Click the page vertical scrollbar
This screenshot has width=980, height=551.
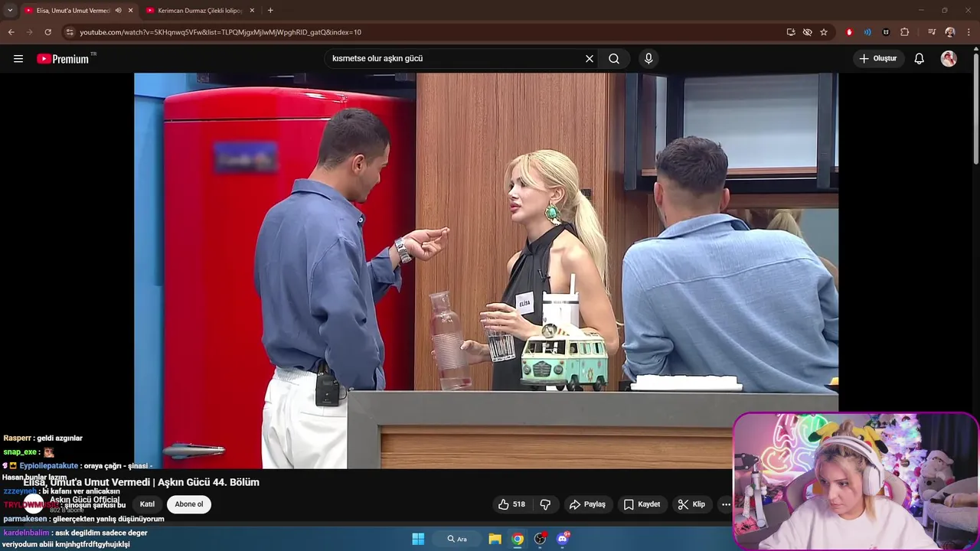tap(975, 107)
